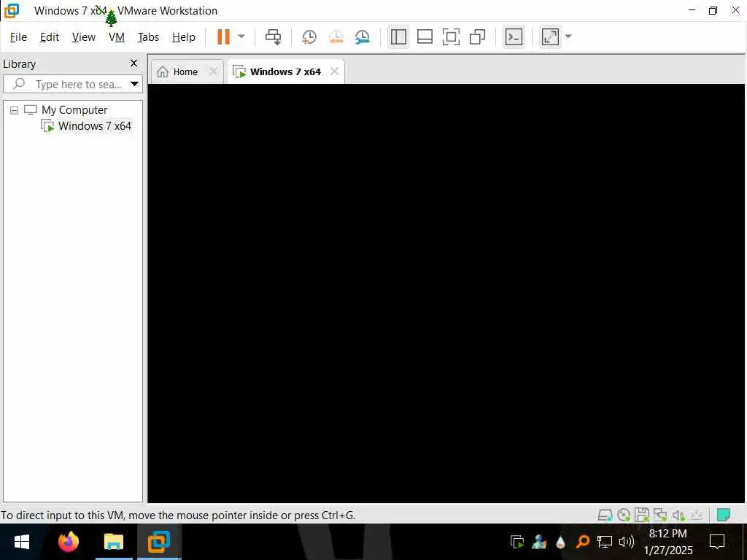This screenshot has width=747, height=560.
Task: Send Ctrl+Alt+Del to the virtual machine
Action: point(274,36)
